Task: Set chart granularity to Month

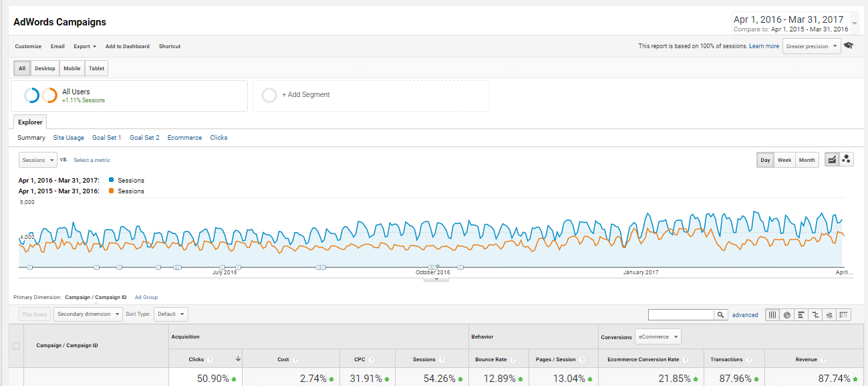Action: tap(807, 160)
